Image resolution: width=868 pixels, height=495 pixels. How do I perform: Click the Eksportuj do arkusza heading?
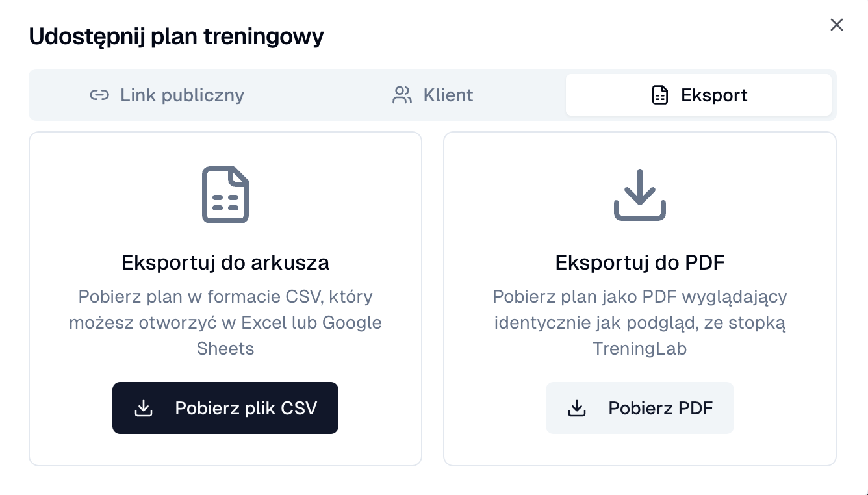tap(225, 262)
